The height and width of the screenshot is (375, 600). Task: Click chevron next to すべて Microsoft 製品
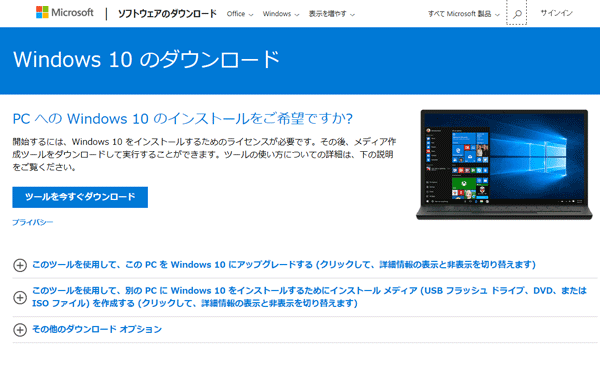click(x=497, y=15)
